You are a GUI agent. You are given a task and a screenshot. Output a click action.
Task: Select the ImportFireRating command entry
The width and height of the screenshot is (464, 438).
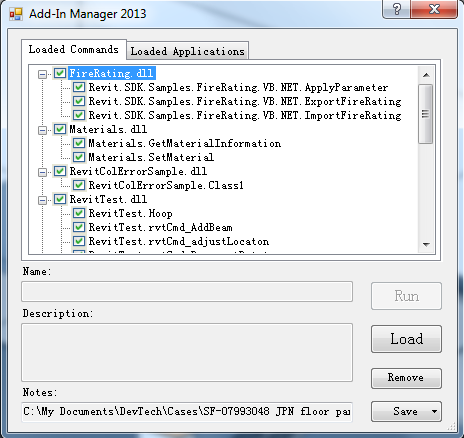click(x=245, y=115)
